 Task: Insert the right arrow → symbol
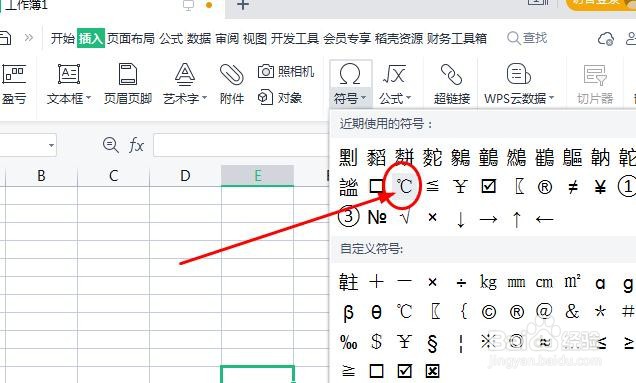click(488, 219)
